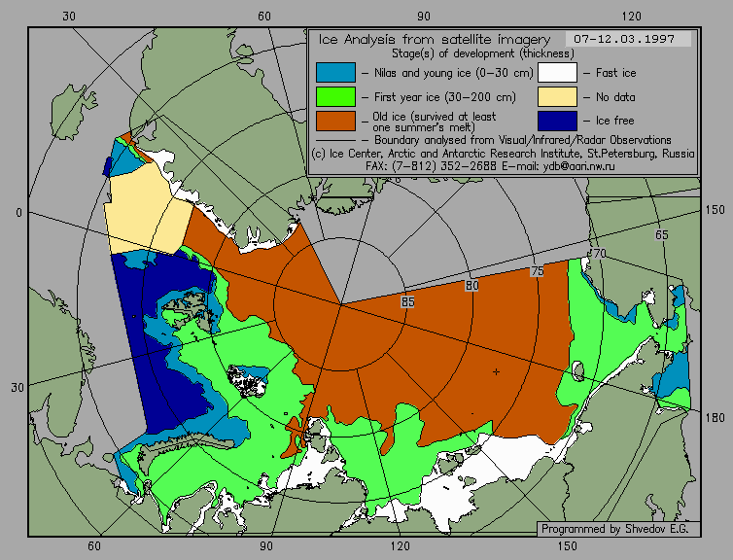Screen dimensions: 733x560
Task: Click the No data yellow swatch
Action: tap(557, 97)
